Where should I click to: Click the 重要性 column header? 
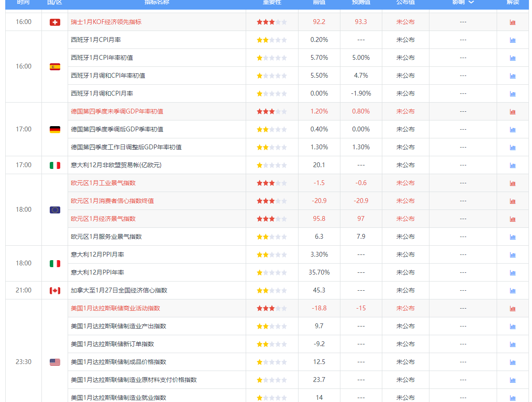tap(272, 2)
